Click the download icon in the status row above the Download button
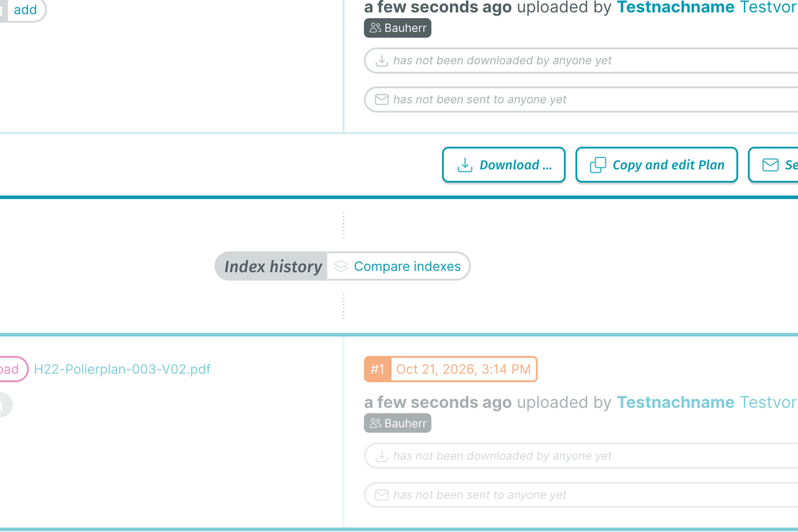Image resolution: width=798 pixels, height=532 pixels. coord(382,60)
